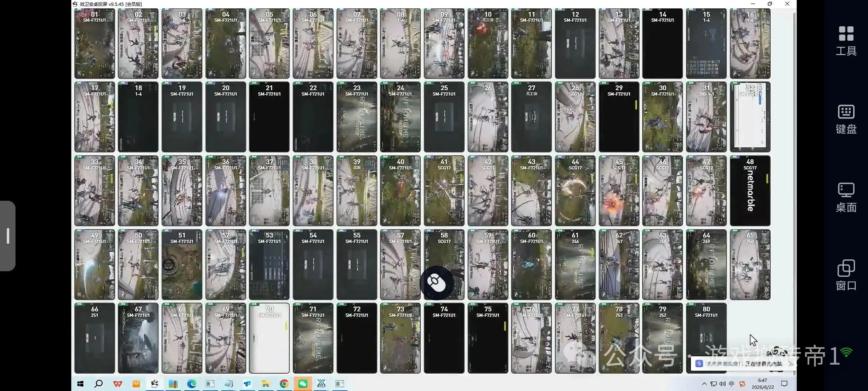The height and width of the screenshot is (391, 868).
Task: Open the X-logo app on the taskbar
Action: pos(321,384)
